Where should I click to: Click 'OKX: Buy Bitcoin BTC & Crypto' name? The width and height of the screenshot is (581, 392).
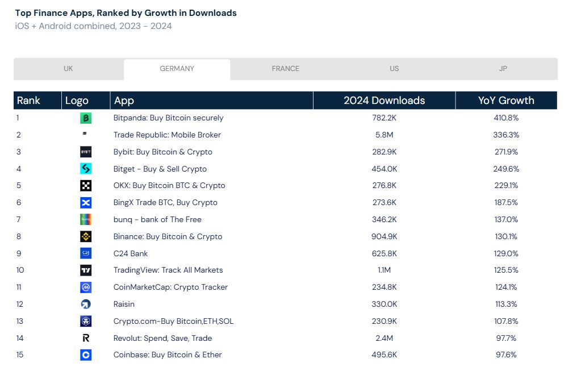pyautogui.click(x=169, y=186)
